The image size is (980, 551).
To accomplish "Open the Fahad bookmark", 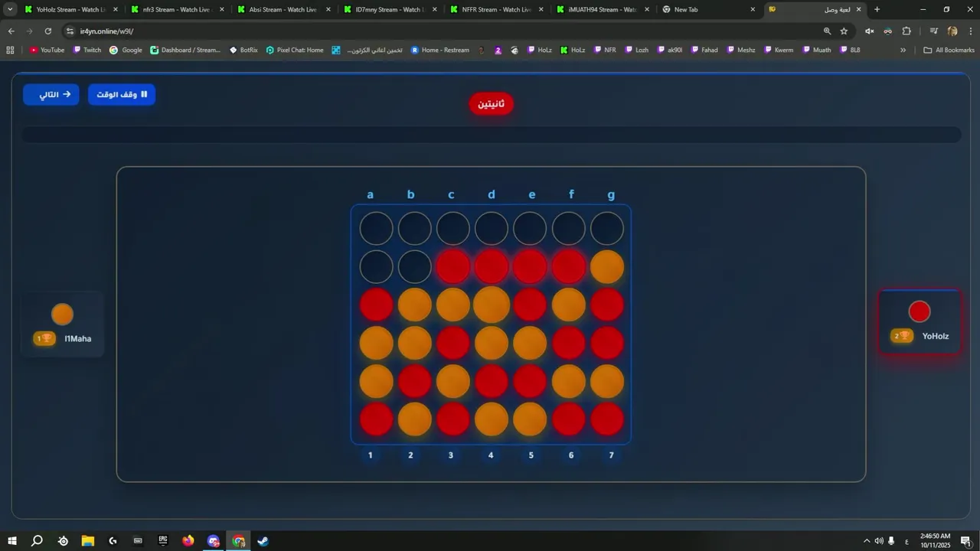I will (x=704, y=50).
